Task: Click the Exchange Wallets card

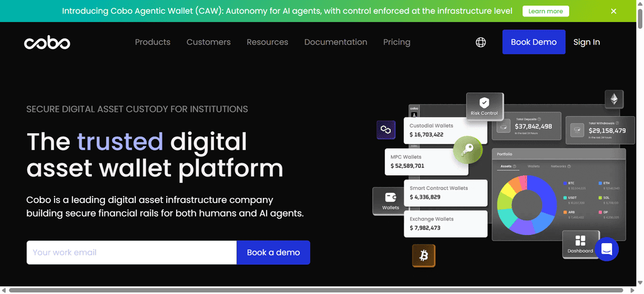Action: 446,224
